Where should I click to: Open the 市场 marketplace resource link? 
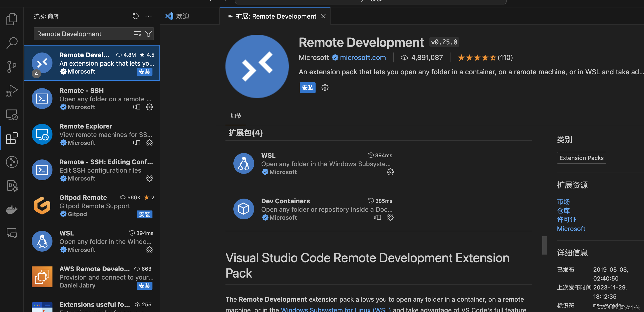(563, 202)
